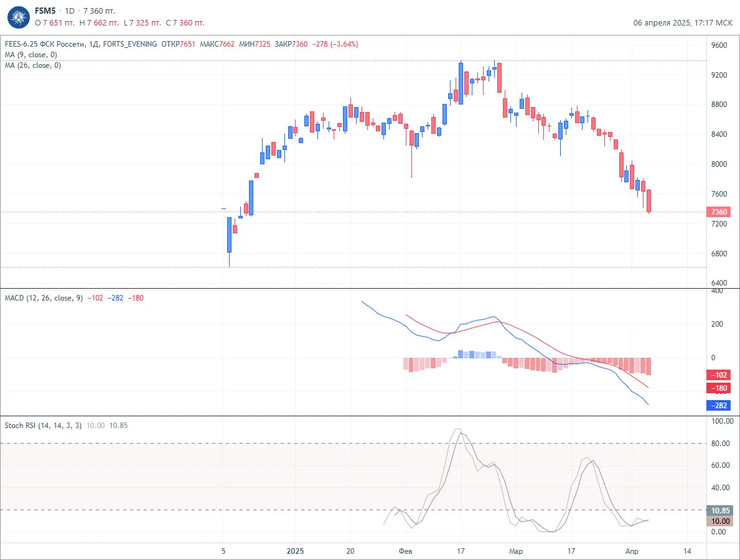740x560 pixels.
Task: Click the FSM5 round logo icon
Action: (x=19, y=17)
